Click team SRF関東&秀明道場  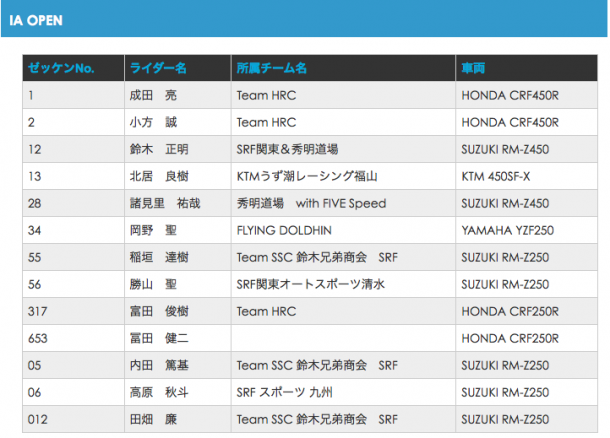(287, 149)
